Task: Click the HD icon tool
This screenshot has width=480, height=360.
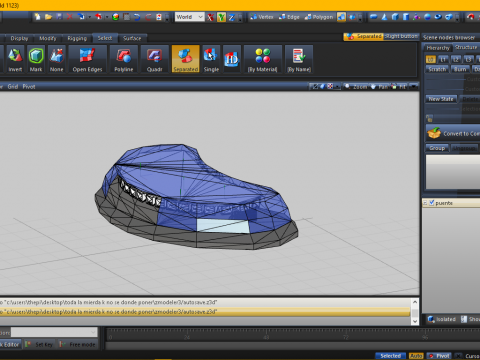Action: pyautogui.click(x=232, y=59)
